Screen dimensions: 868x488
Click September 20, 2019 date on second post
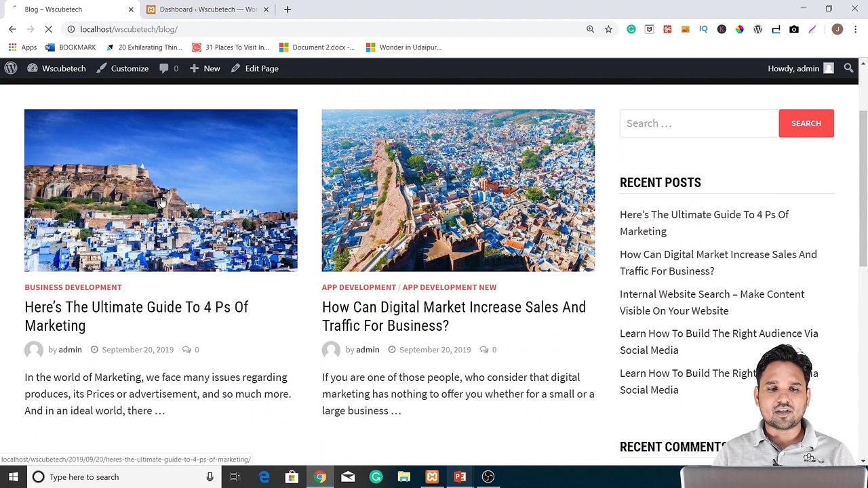coord(435,350)
